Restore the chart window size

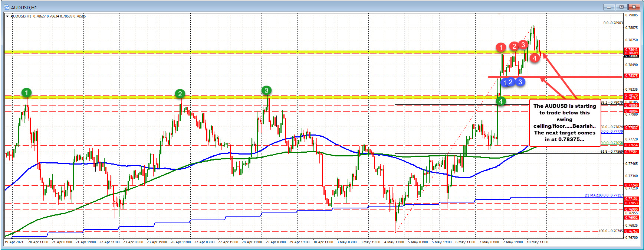pyautogui.click(x=622, y=7)
